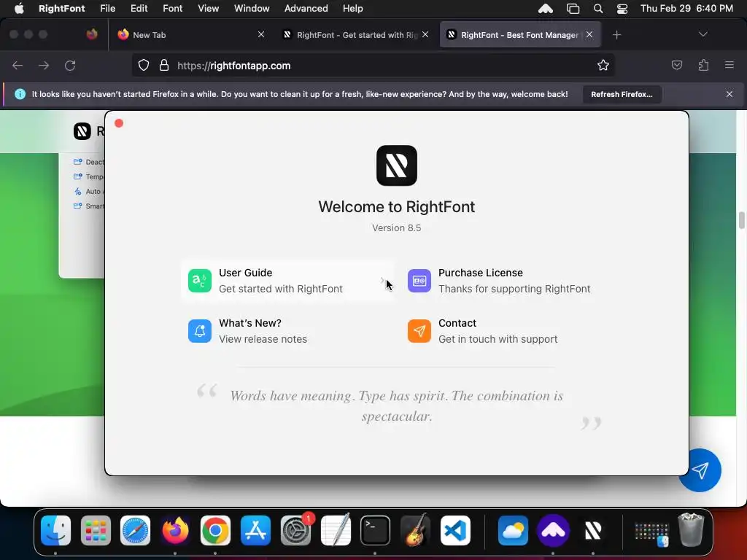Click the info icon in notification bar
This screenshot has height=560, width=747.
[x=20, y=94]
